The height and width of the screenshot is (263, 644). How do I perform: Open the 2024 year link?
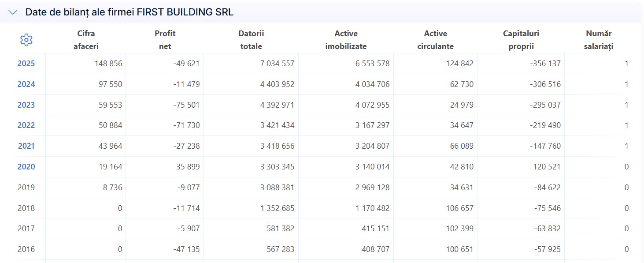point(26,84)
